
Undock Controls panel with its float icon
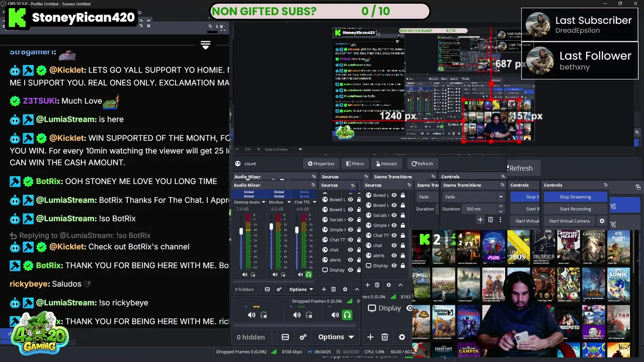(x=605, y=185)
